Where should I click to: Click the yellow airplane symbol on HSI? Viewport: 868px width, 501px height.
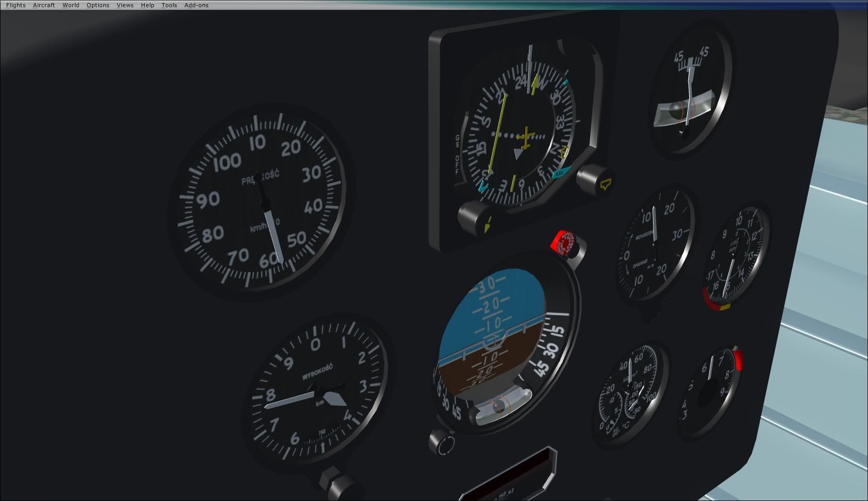coord(526,138)
